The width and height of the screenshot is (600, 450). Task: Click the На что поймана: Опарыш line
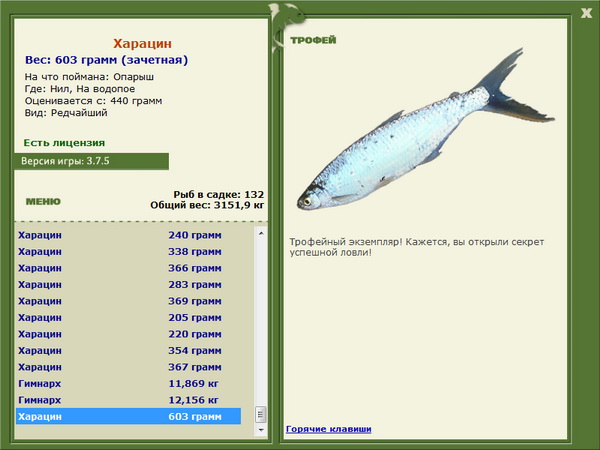pyautogui.click(x=89, y=77)
